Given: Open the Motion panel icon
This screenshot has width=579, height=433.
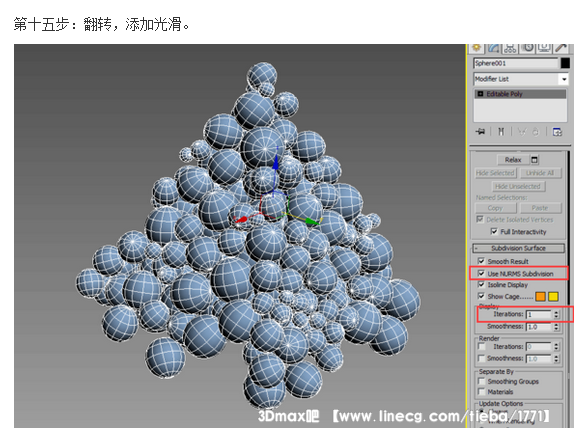Looking at the screenshot, I should pos(527,48).
